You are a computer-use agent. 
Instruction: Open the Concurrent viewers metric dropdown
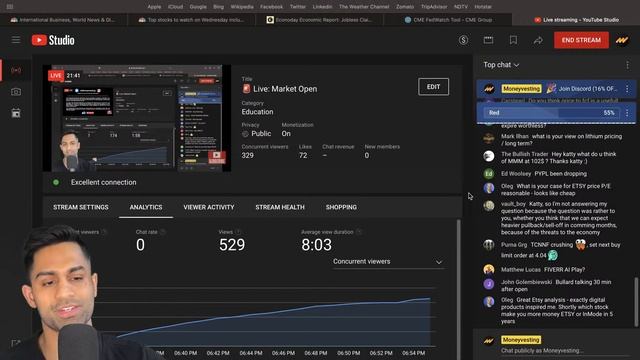[x=388, y=262]
